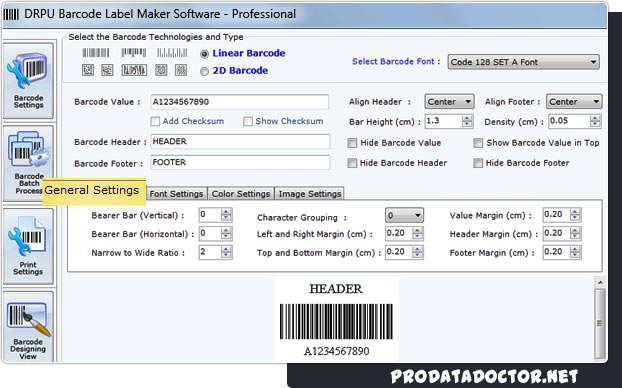Select the first linear barcode sample icon
This screenshot has width=622, height=388.
(96, 53)
